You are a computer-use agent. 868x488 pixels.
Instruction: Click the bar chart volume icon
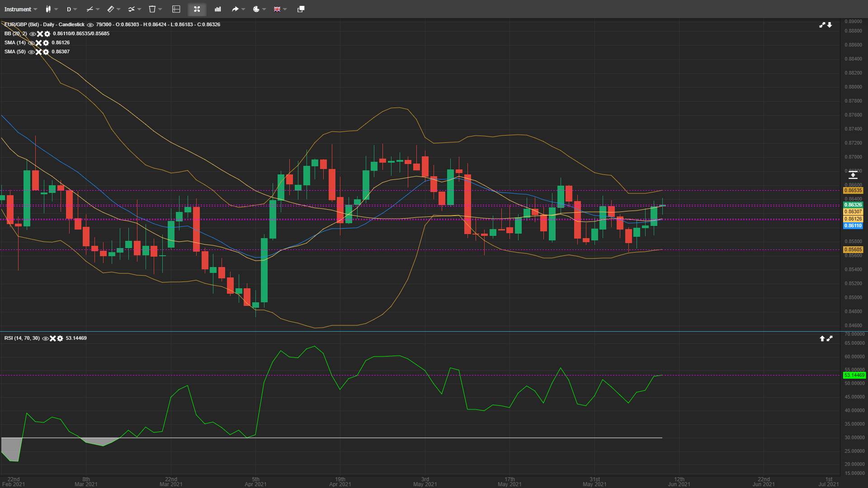tap(218, 9)
